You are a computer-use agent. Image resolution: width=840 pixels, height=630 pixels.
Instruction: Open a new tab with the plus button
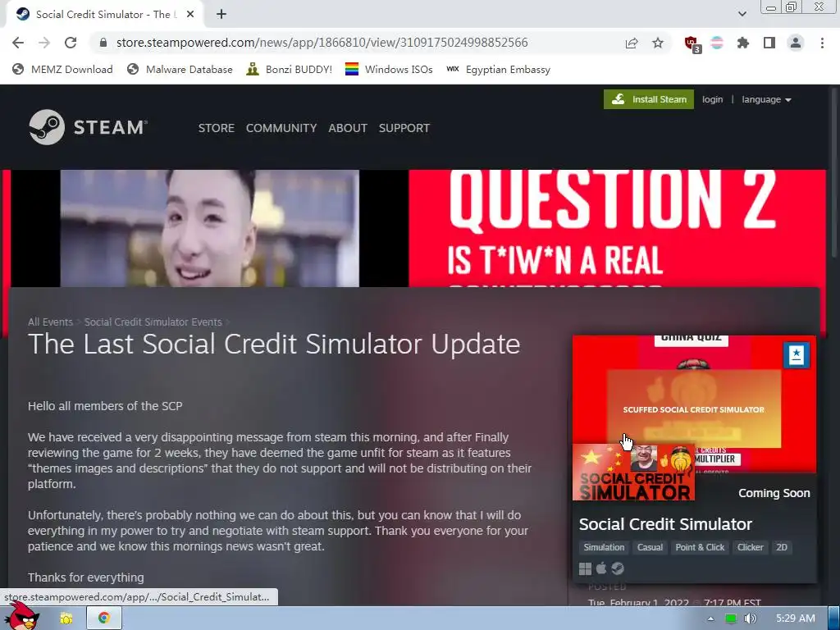pyautogui.click(x=221, y=15)
